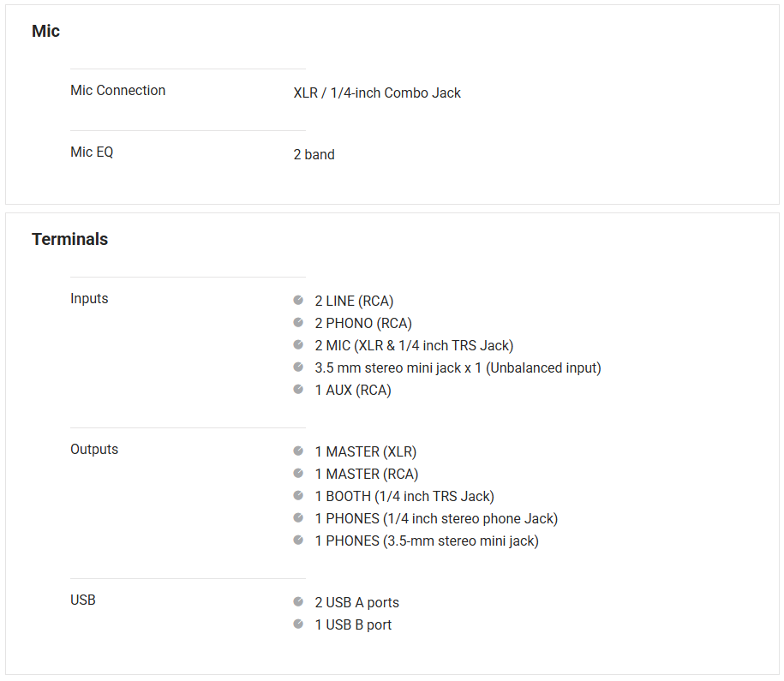Image resolution: width=784 pixels, height=681 pixels.
Task: Click the XLR / 1/4-inch Combo Jack value
Action: click(377, 93)
